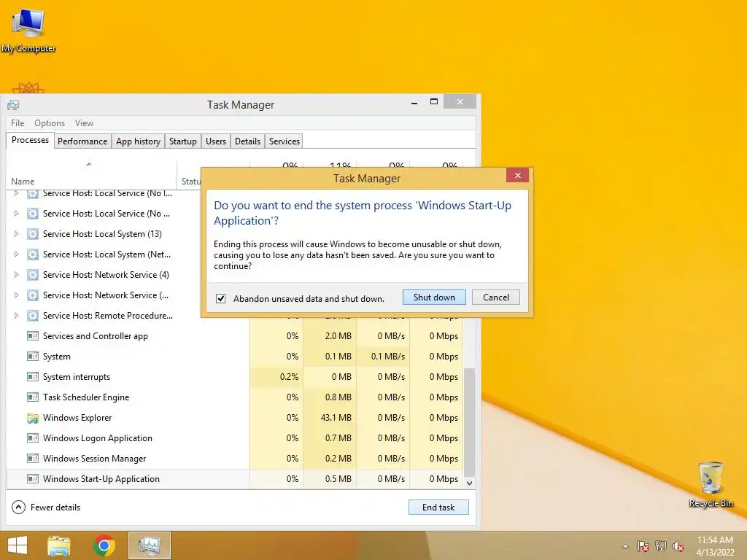The width and height of the screenshot is (747, 560).
Task: Click Task Manager title bar icon
Action: tap(13, 105)
